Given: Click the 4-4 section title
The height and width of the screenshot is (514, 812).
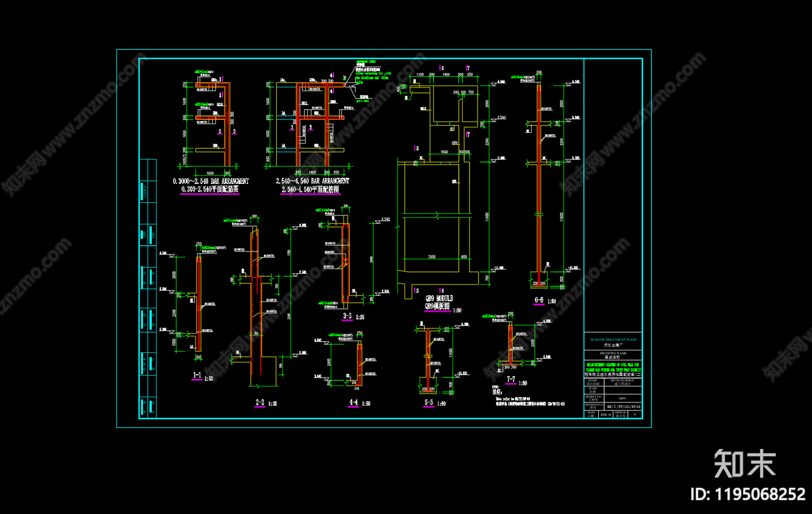Looking at the screenshot, I should coord(353,402).
